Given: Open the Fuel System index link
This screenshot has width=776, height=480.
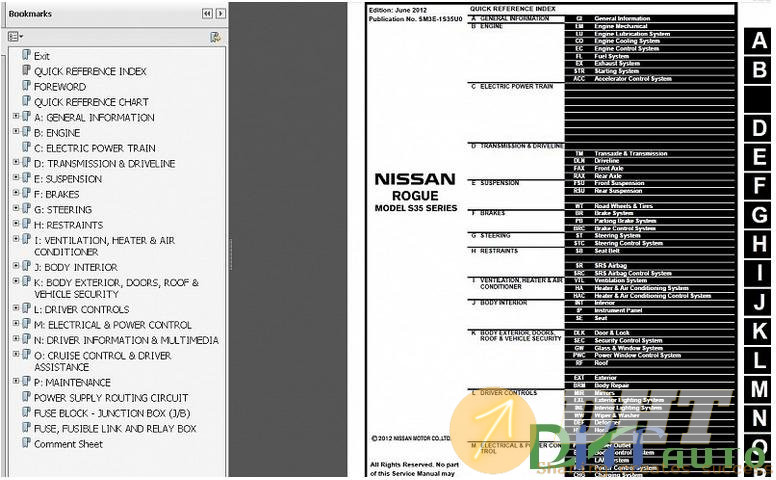Looking at the screenshot, I should 612,56.
